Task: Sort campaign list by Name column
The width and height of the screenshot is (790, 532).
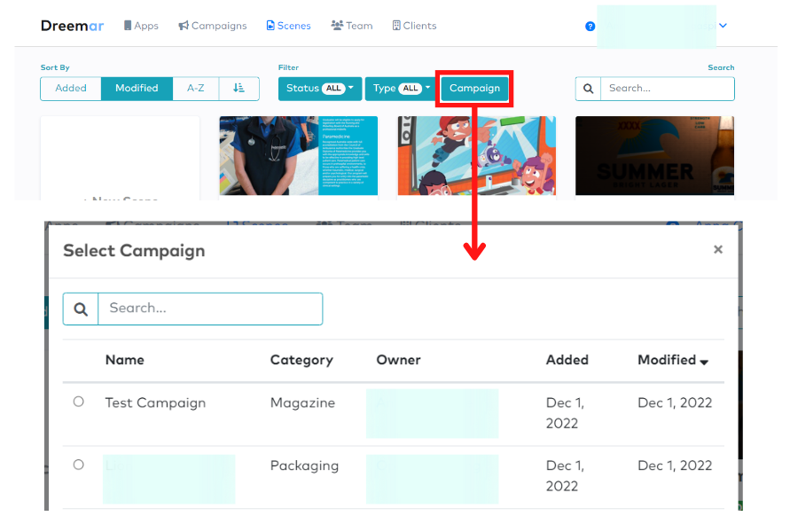Action: (x=124, y=360)
